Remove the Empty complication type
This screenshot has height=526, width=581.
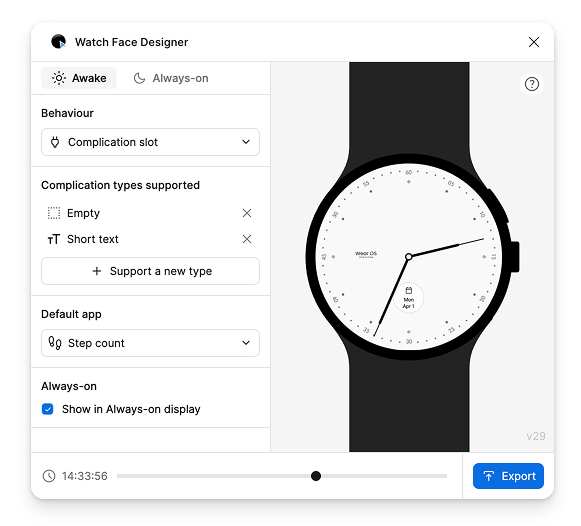coord(247,213)
